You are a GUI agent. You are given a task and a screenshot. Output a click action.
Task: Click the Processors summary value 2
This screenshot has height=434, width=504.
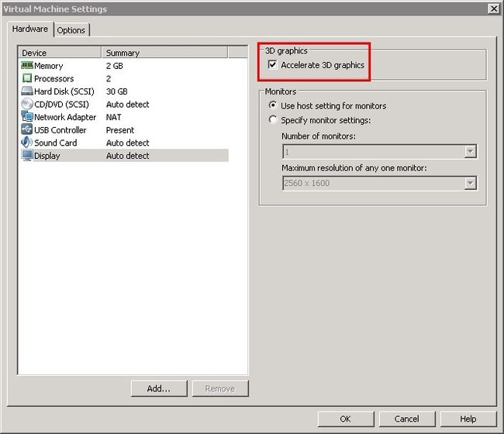[109, 79]
